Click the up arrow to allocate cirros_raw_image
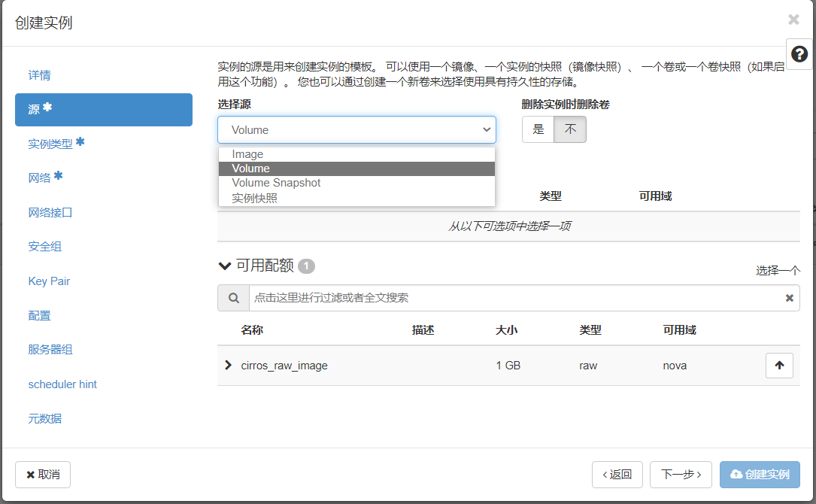This screenshot has width=816, height=504. click(779, 366)
